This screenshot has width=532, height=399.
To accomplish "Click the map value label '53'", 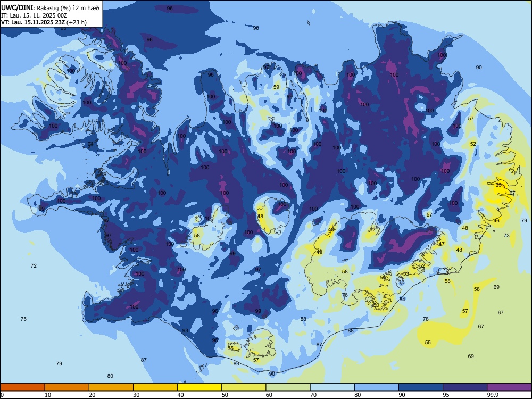I will tap(406, 274).
